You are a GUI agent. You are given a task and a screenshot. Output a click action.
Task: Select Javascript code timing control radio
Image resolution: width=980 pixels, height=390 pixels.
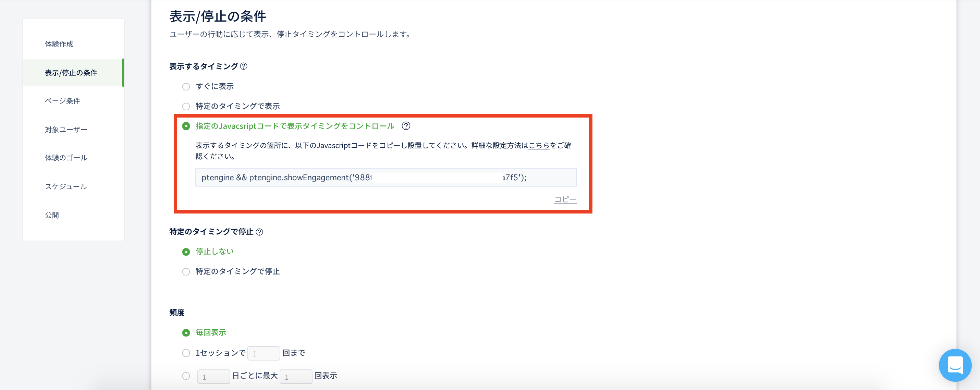coord(186,126)
